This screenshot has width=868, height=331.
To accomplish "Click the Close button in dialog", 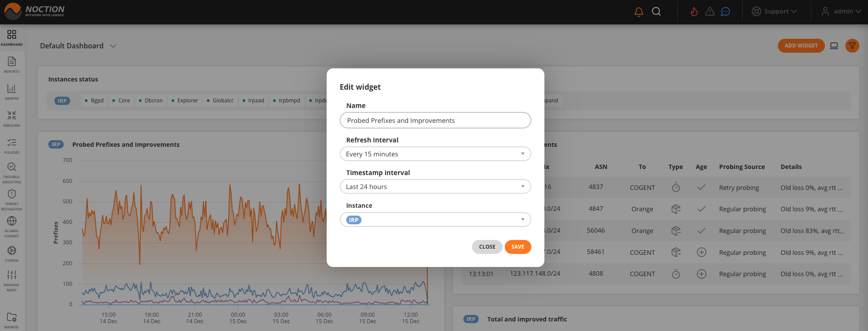I will point(487,247).
